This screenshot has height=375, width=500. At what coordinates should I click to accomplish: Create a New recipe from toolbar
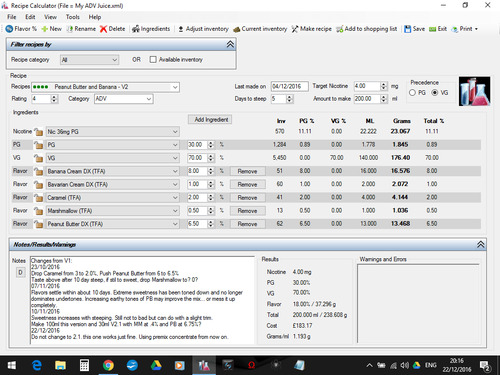coord(51,29)
